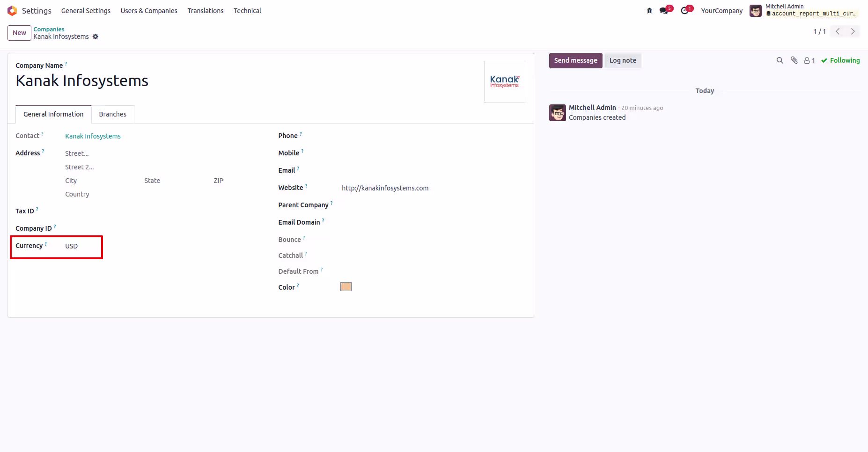Click Mitchell Admin name in chatter
Viewport: 868px width, 452px height.
(592, 108)
